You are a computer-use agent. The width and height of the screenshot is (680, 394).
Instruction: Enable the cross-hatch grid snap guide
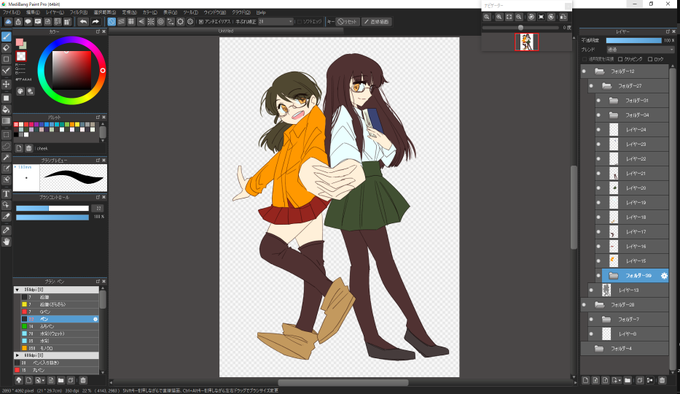click(131, 21)
